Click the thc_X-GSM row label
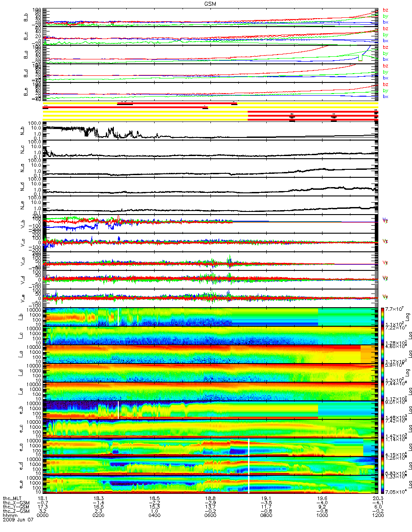 click(x=17, y=503)
